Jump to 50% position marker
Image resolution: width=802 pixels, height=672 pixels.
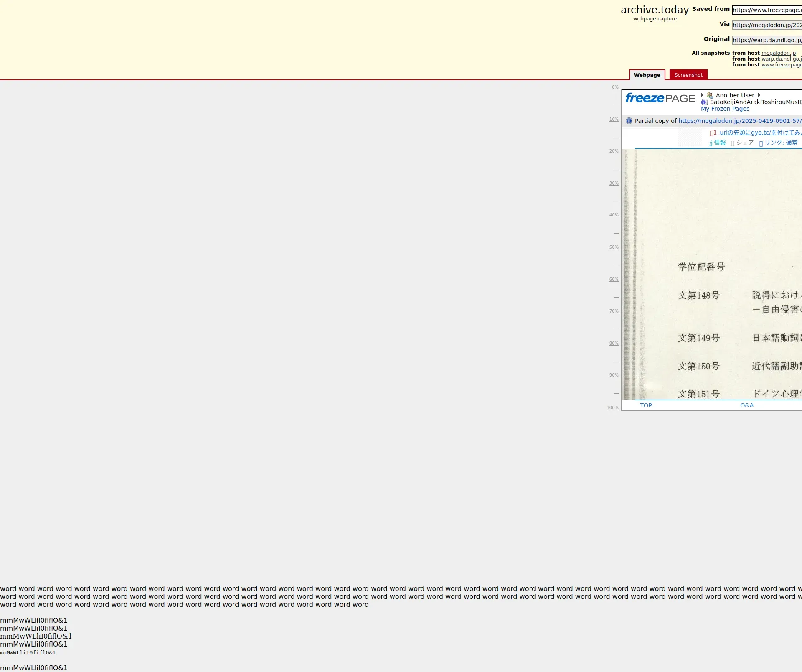point(614,247)
